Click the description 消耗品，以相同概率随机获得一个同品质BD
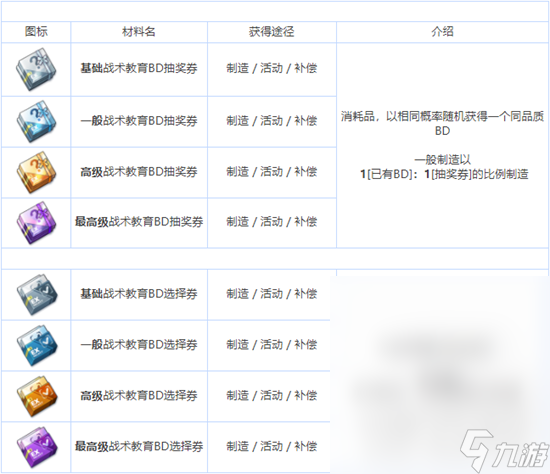The image size is (550, 474). pos(442,123)
